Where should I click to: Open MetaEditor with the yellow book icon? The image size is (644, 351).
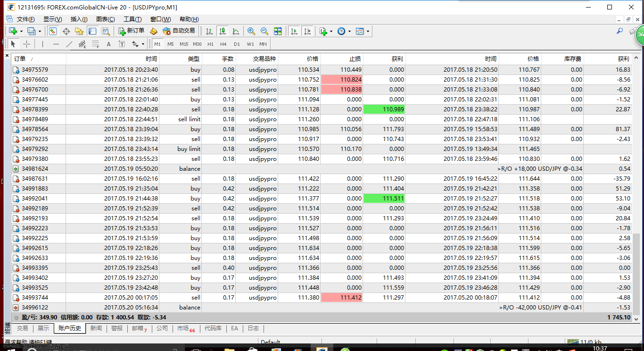pyautogui.click(x=153, y=31)
